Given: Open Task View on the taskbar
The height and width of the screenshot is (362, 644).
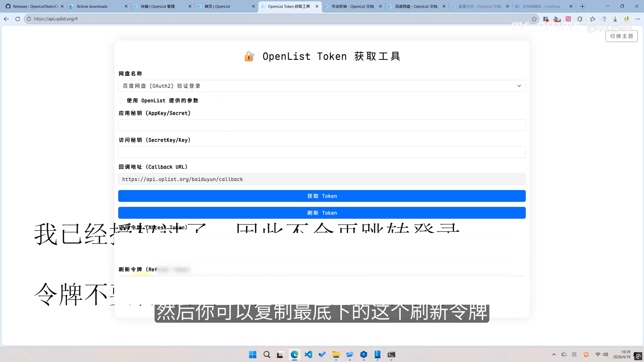Looking at the screenshot, I should pyautogui.click(x=280, y=355).
